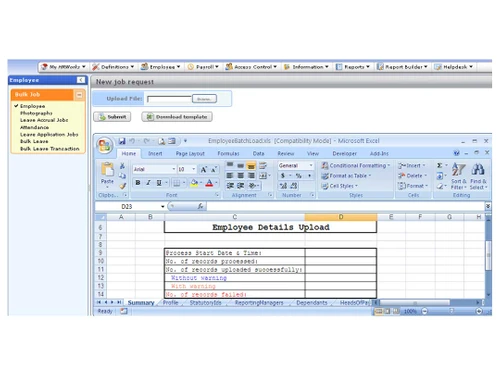Open the Access Control menu
This screenshot has width=500, height=375.
tap(251, 67)
